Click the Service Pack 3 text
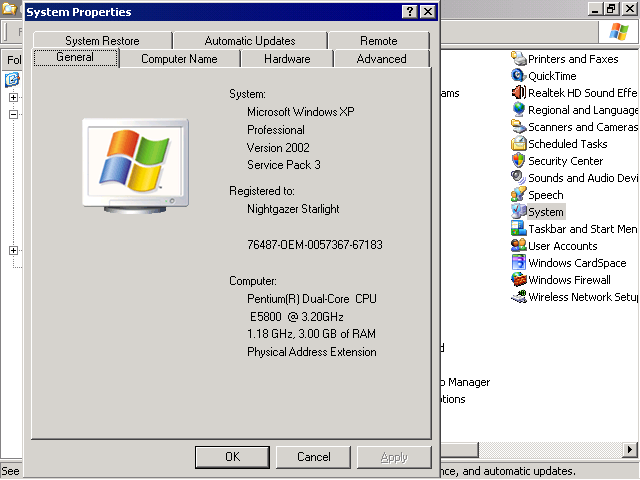This screenshot has width=640, height=480. (284, 165)
